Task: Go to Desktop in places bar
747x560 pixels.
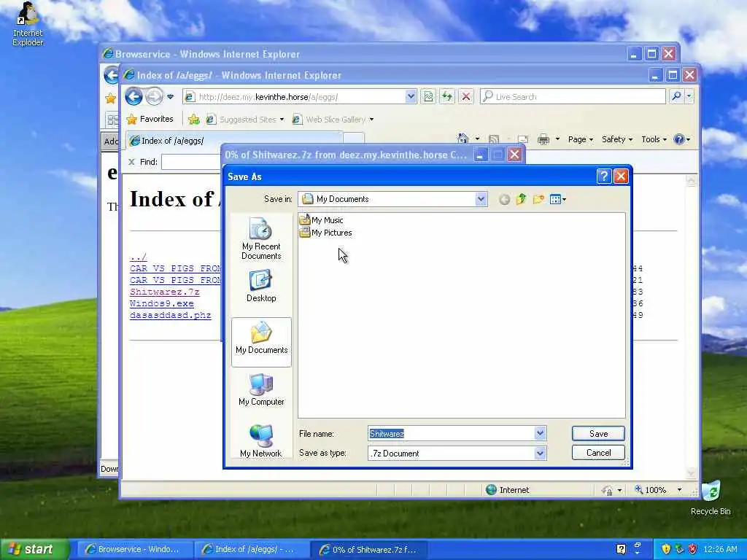Action: [x=261, y=286]
